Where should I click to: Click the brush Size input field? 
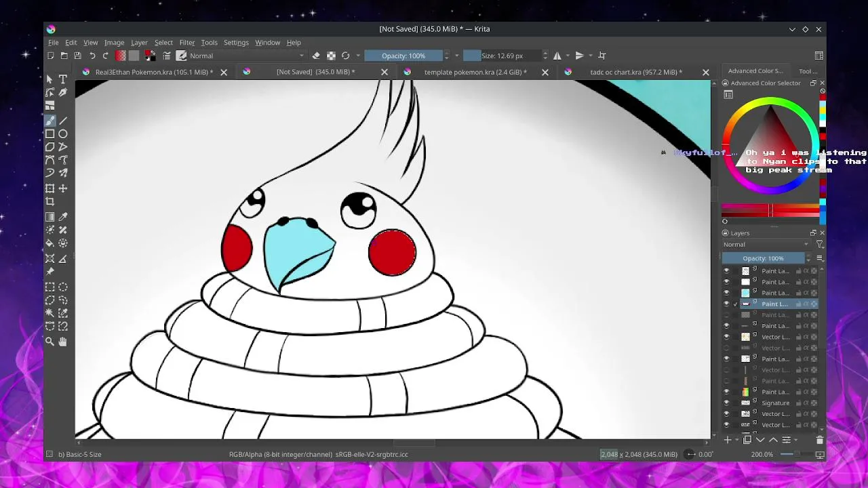[x=502, y=56]
